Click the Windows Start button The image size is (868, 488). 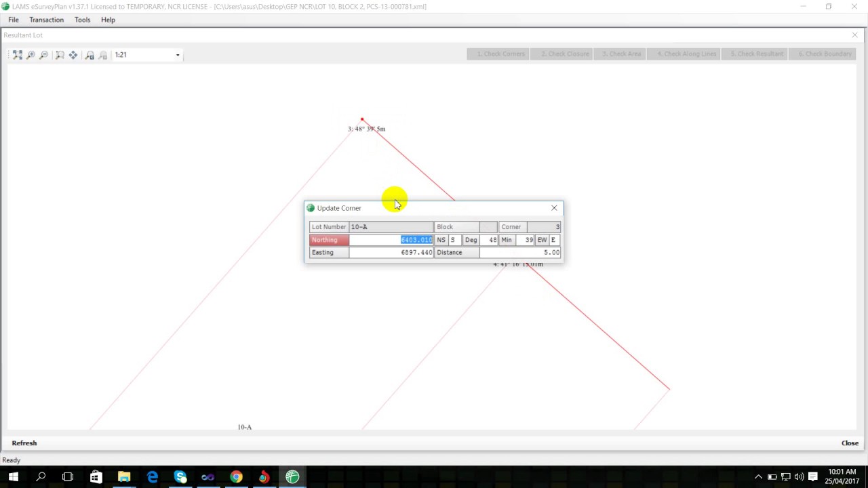(x=13, y=477)
